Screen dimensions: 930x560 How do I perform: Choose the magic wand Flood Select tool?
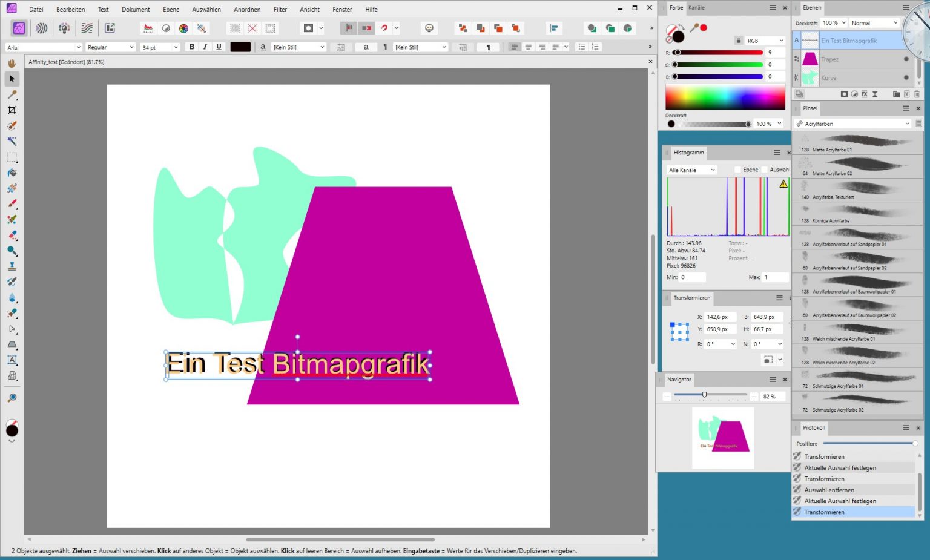pyautogui.click(x=12, y=142)
